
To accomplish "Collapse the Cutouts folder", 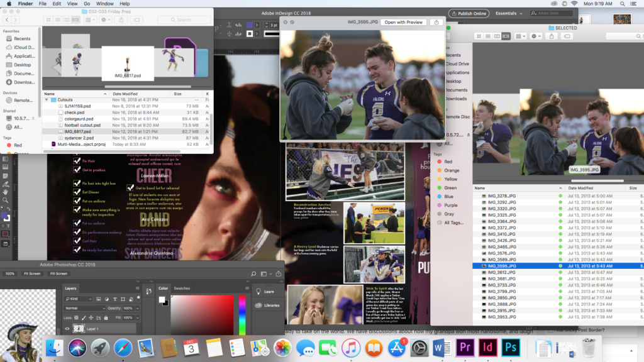I will (x=47, y=100).
